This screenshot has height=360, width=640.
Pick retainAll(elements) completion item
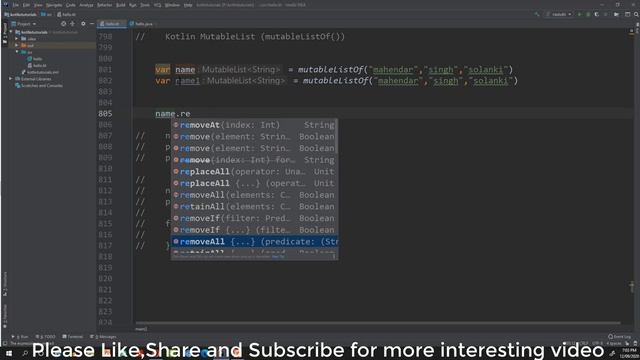coord(254,207)
